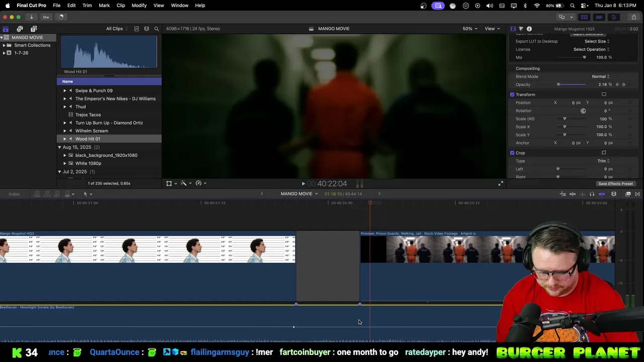
Task: Open the Trim menu
Action: click(x=87, y=6)
